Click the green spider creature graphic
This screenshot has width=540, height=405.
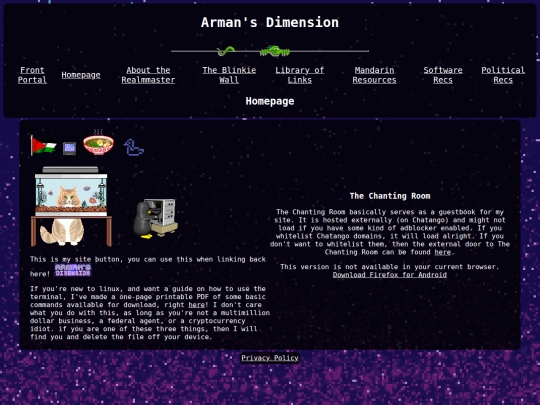click(275, 51)
